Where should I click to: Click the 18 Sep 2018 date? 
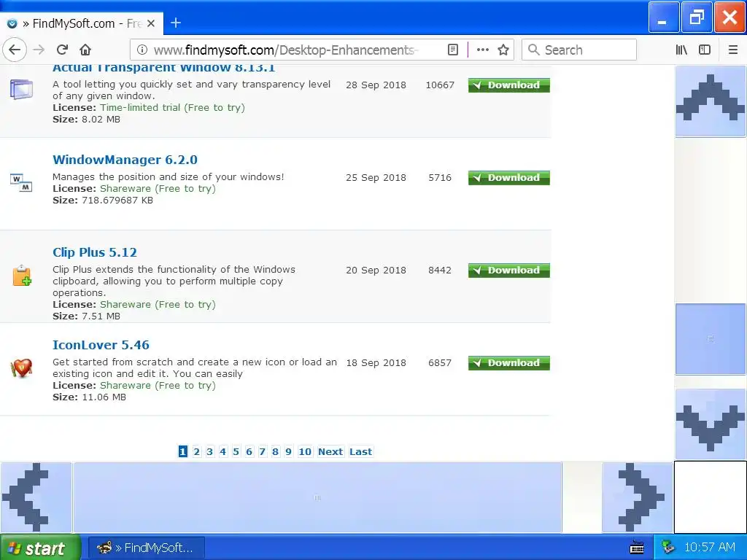376,363
